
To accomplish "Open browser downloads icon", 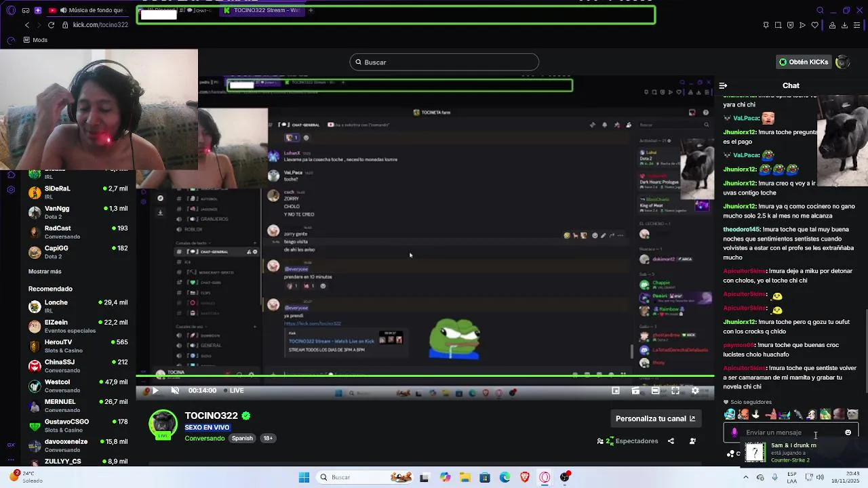I will (x=844, y=25).
